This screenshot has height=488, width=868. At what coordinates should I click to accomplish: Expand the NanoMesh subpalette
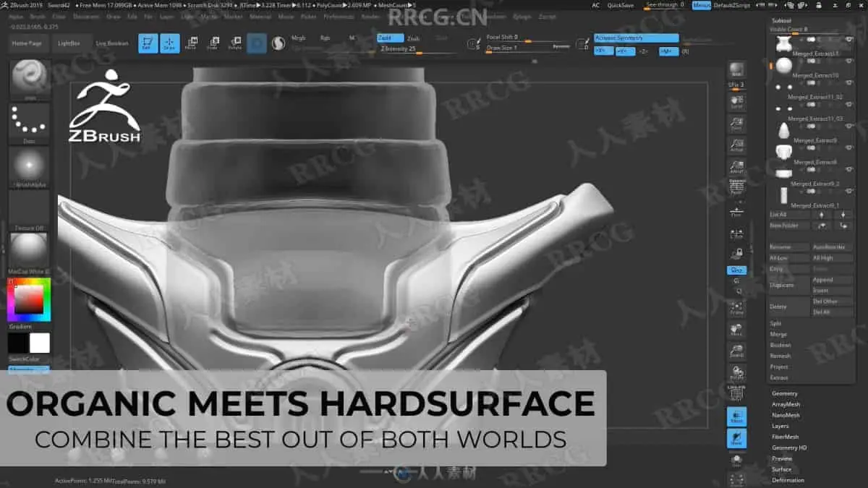click(x=786, y=415)
